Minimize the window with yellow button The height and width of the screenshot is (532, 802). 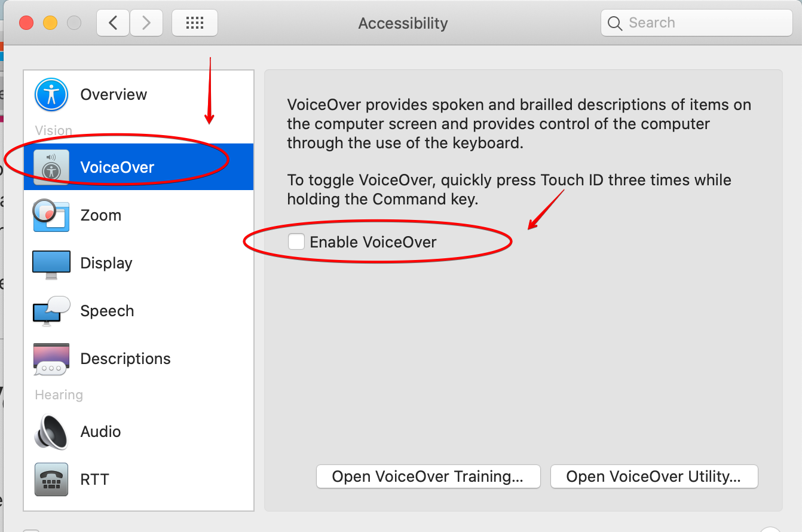[x=50, y=23]
